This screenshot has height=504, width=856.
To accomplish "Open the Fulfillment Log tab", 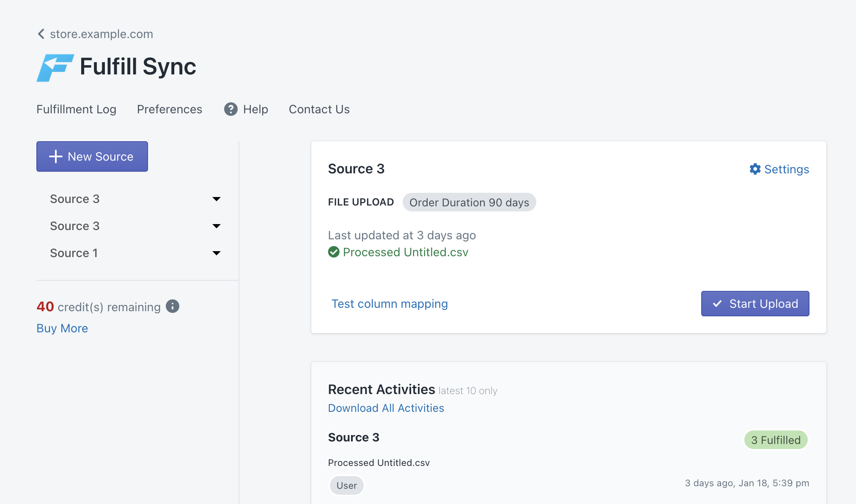I will pyautogui.click(x=76, y=109).
